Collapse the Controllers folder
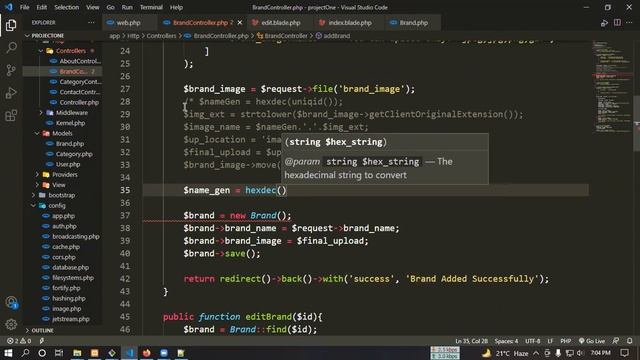The height and width of the screenshot is (360, 640). coord(71,51)
